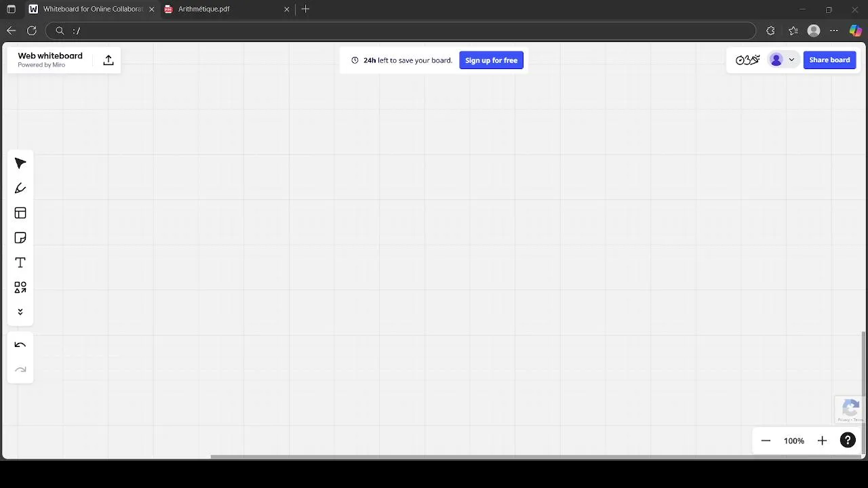Image resolution: width=868 pixels, height=488 pixels.
Task: Open the tab actions menu icon
Action: click(11, 9)
